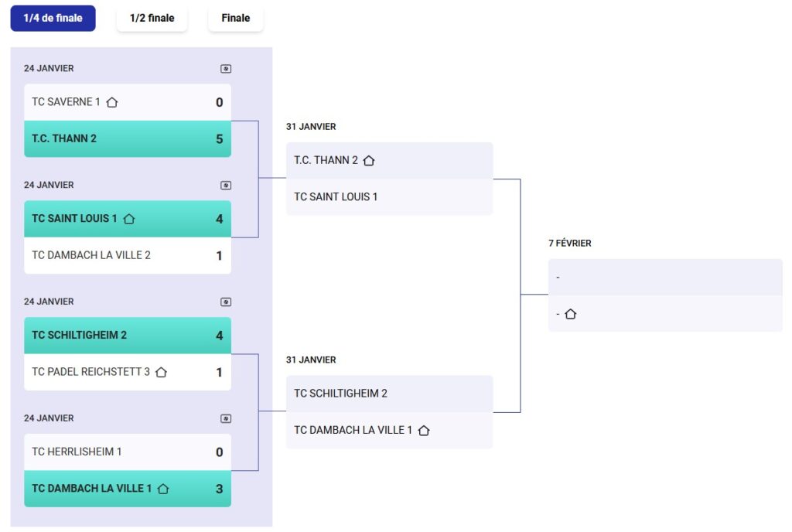Switch to the Finale tab

coord(235,19)
